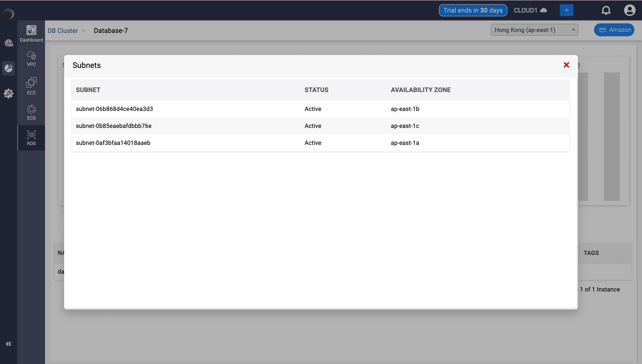Close the Subnets dialog

tap(566, 65)
